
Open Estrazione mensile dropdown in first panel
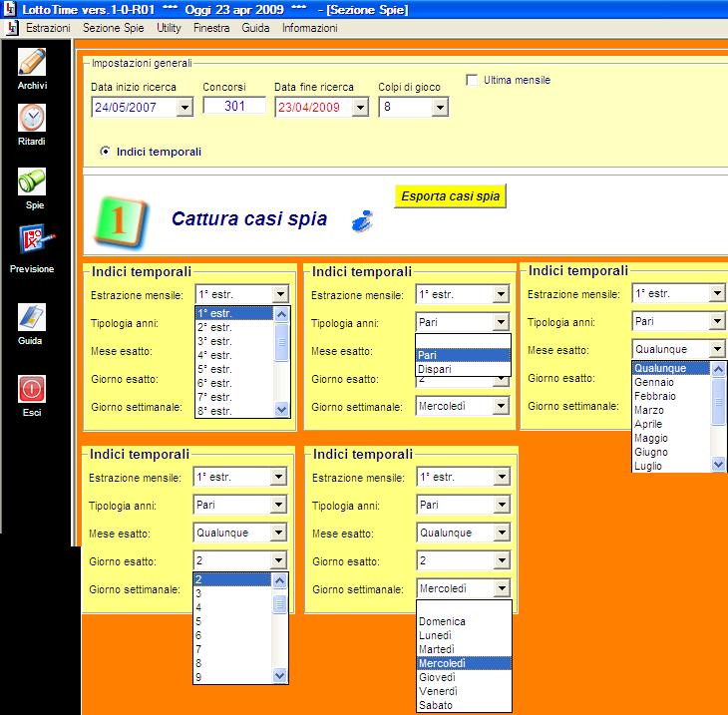pyautogui.click(x=280, y=294)
